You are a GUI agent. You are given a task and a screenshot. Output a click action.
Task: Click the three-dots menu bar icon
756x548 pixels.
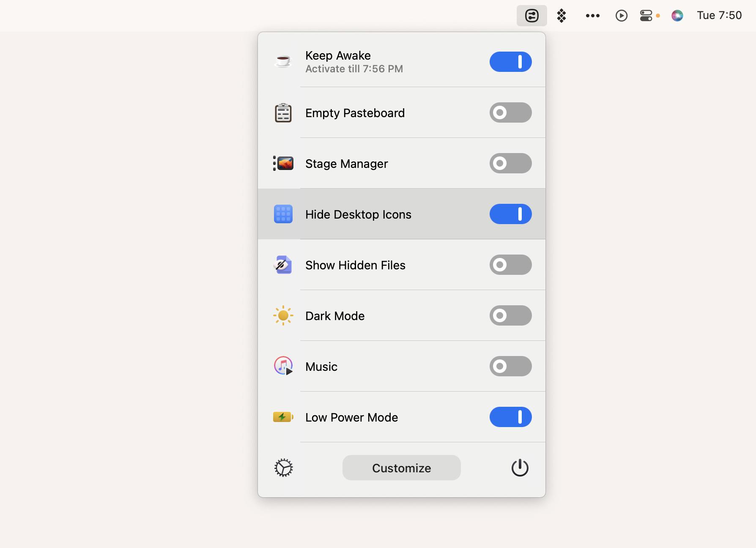pos(592,16)
